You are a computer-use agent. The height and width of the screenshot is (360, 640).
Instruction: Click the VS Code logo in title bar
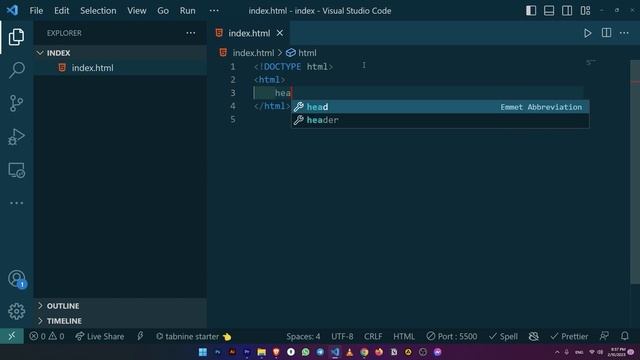point(12,10)
